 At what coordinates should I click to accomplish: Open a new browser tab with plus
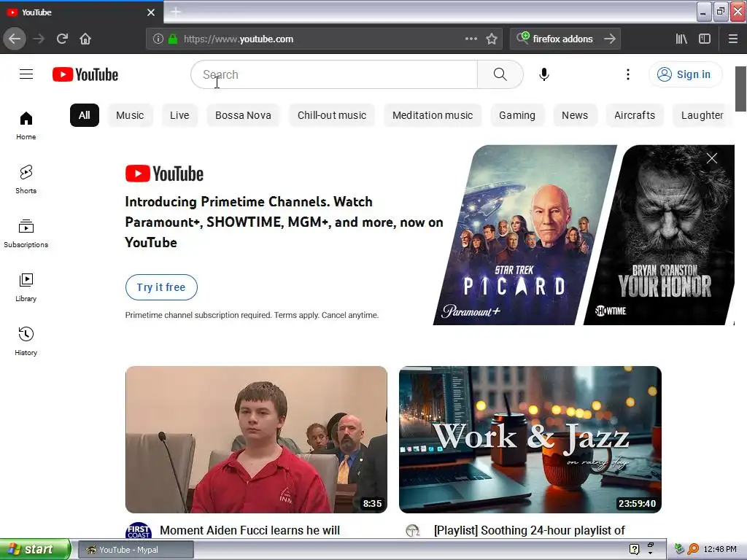(x=176, y=12)
